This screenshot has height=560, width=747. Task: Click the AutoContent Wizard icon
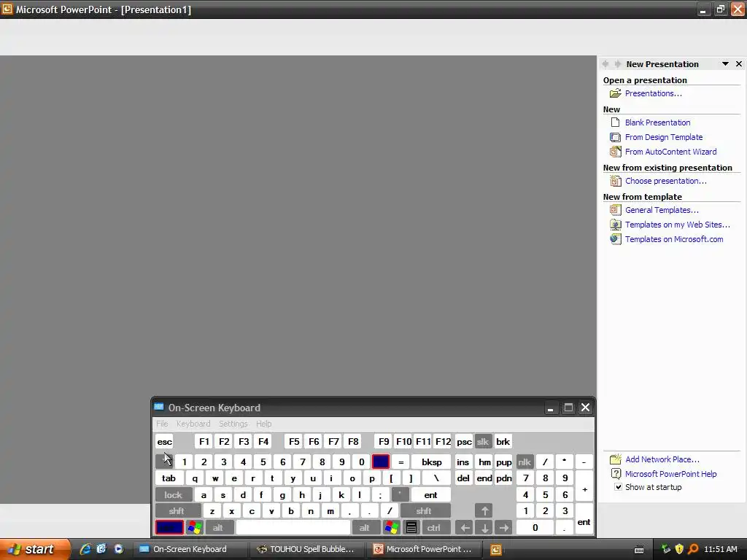616,152
